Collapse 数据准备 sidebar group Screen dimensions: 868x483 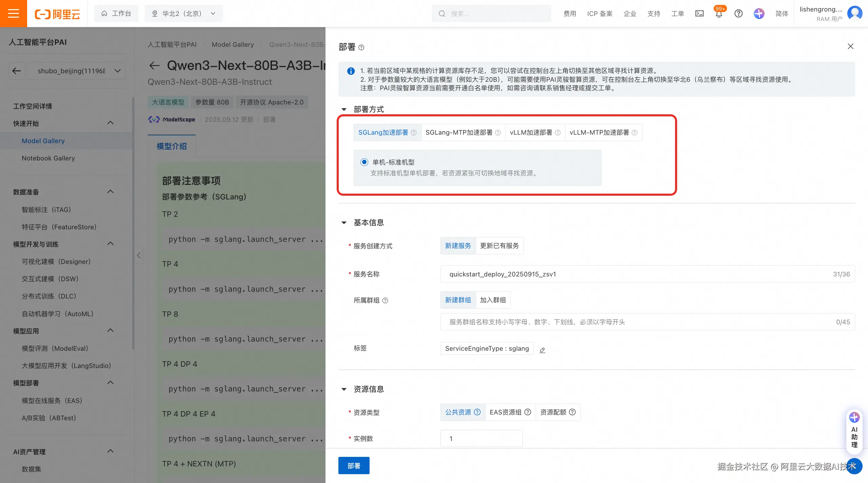(110, 192)
